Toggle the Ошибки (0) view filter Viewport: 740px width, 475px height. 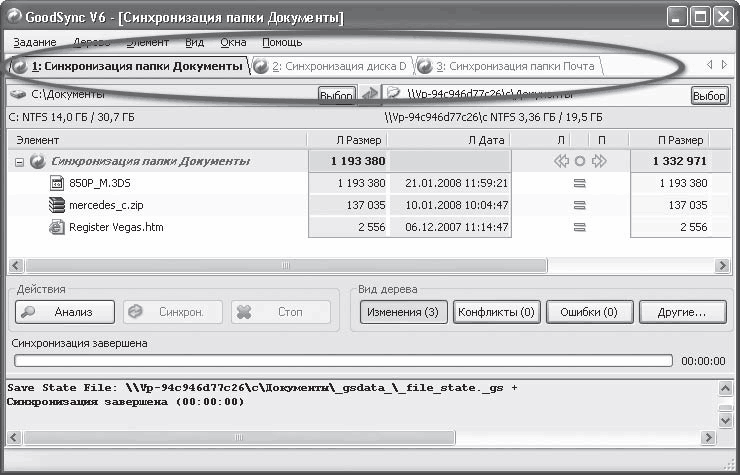coord(589,312)
